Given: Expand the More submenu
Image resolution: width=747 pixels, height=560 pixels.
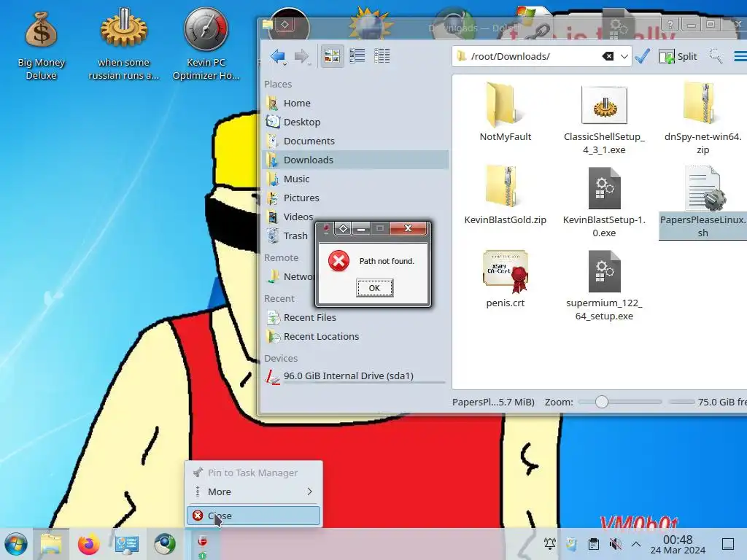Looking at the screenshot, I should click(x=253, y=491).
